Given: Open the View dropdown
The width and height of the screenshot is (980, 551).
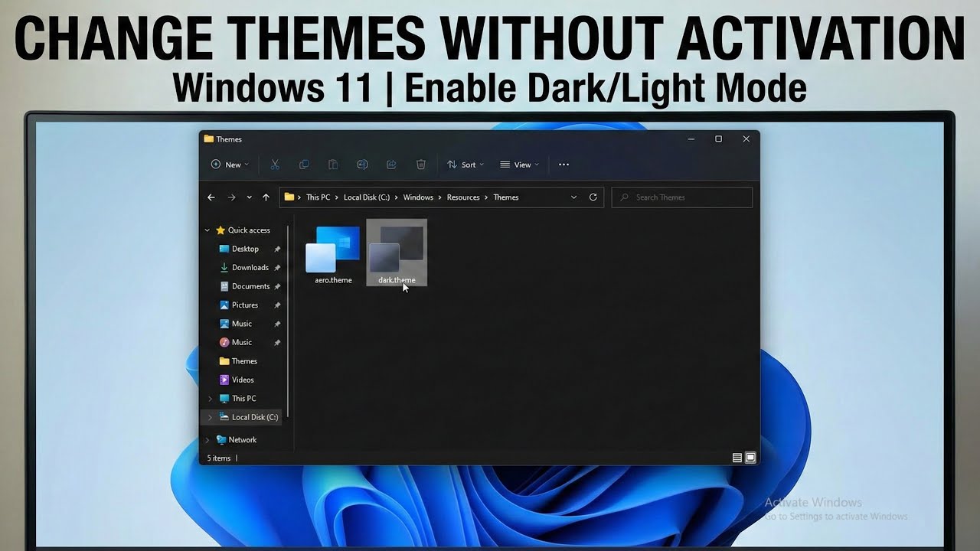Looking at the screenshot, I should pyautogui.click(x=519, y=165).
